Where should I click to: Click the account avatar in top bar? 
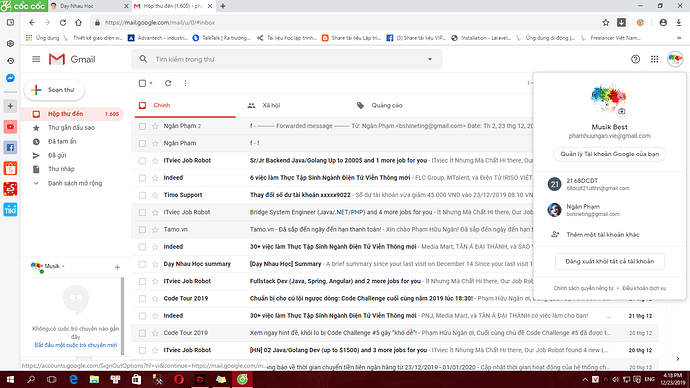675,59
